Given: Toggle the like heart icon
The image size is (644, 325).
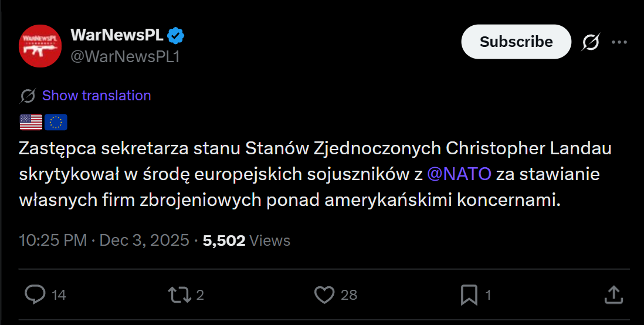Looking at the screenshot, I should point(324,294).
